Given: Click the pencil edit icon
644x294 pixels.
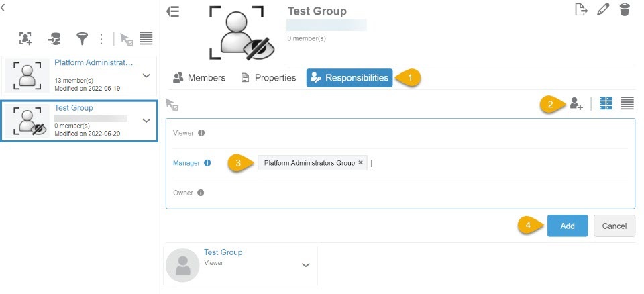Looking at the screenshot, I should click(603, 9).
